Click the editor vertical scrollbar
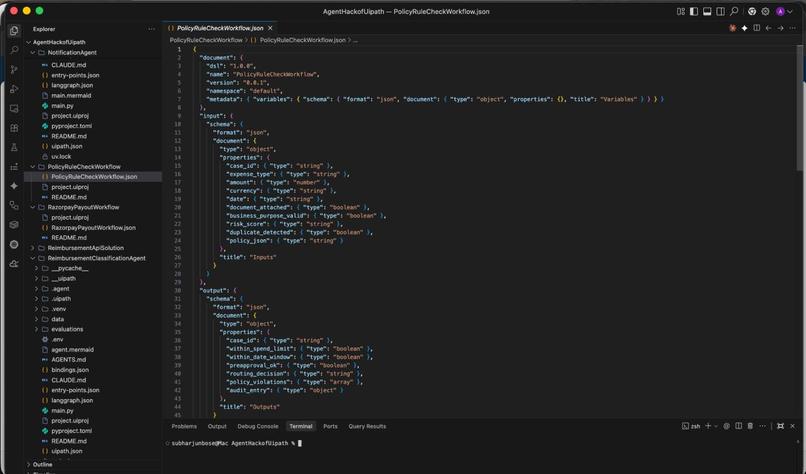 799,108
